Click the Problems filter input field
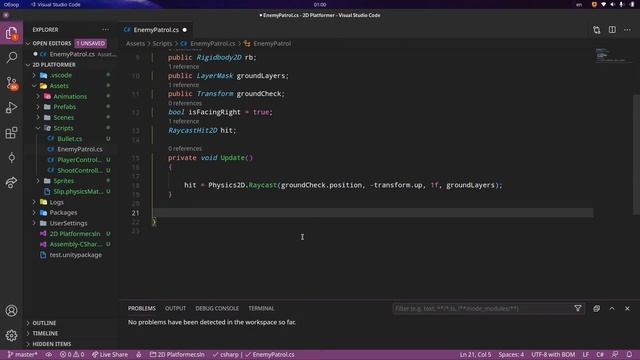This screenshot has width=640, height=360. coord(484,309)
